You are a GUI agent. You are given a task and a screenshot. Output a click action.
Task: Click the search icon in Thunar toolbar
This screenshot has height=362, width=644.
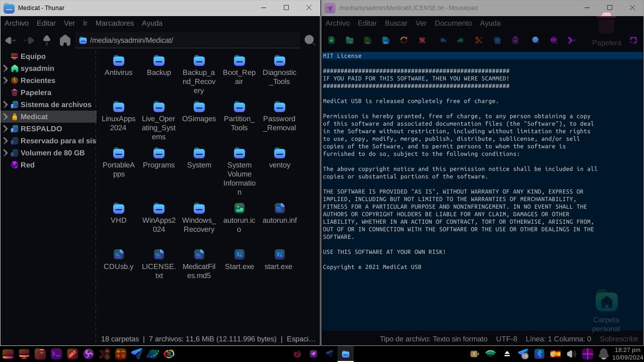tap(309, 40)
